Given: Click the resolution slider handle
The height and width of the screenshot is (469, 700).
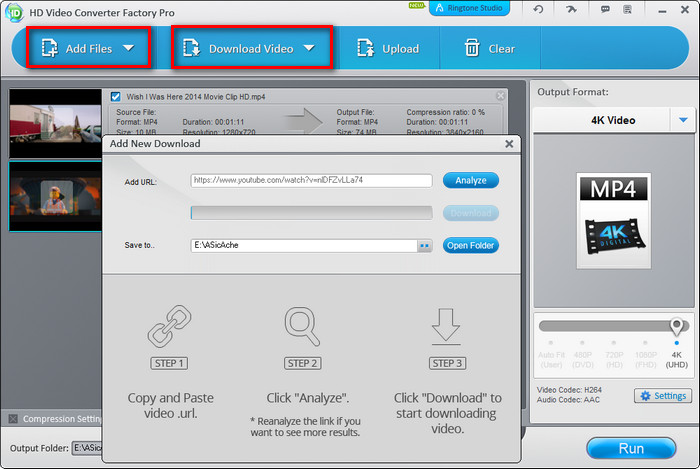Looking at the screenshot, I should click(x=676, y=326).
